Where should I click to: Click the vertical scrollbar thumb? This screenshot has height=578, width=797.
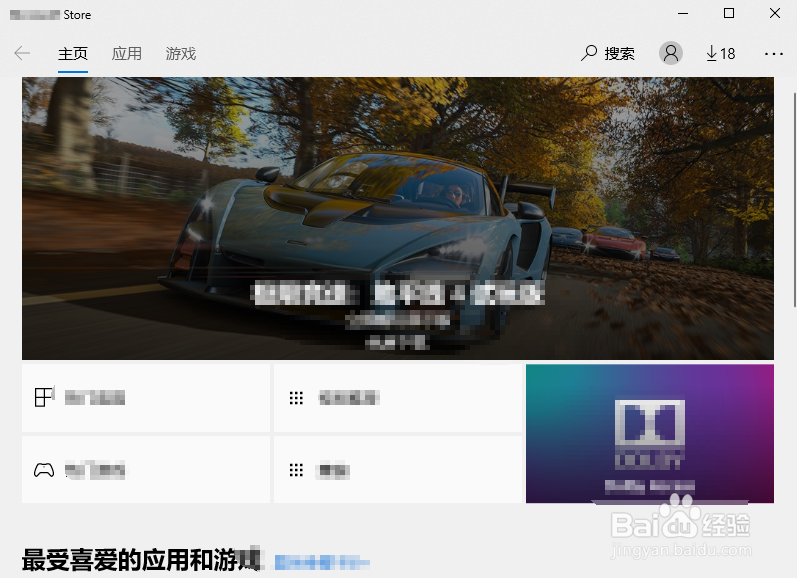click(794, 199)
